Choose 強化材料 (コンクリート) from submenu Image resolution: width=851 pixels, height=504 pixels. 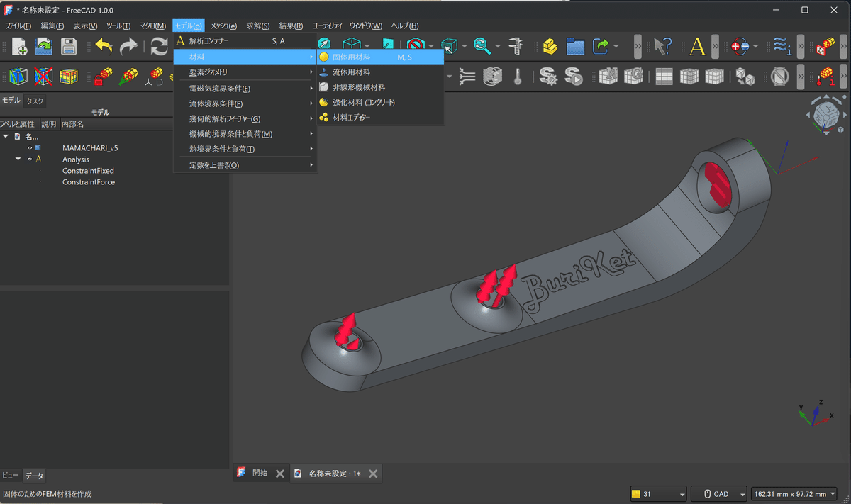coord(380,102)
